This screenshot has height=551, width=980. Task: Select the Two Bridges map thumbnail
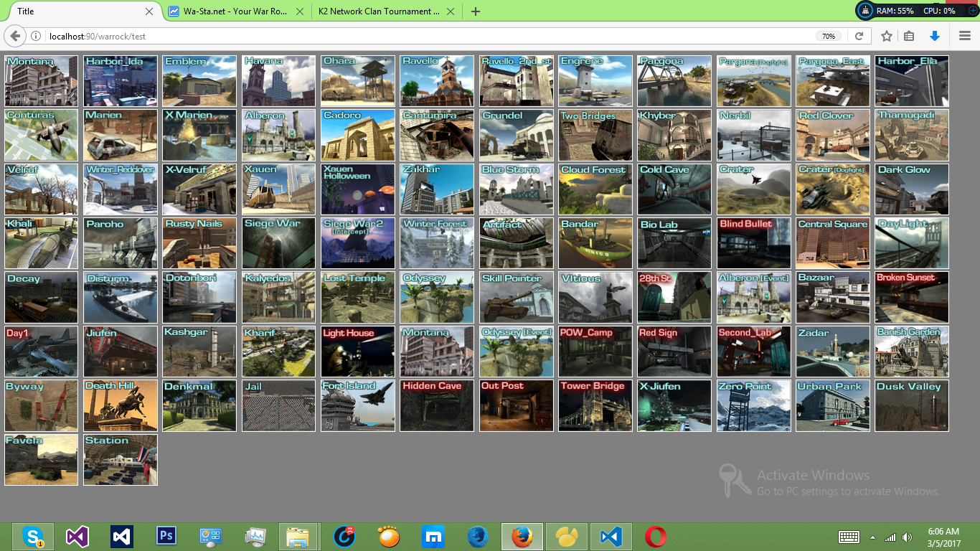click(x=595, y=135)
